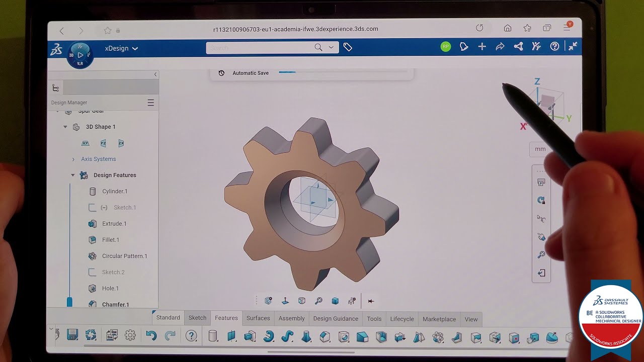This screenshot has height=362, width=644.
Task: Click the Update refresh arrows icon
Action: (x=91, y=335)
